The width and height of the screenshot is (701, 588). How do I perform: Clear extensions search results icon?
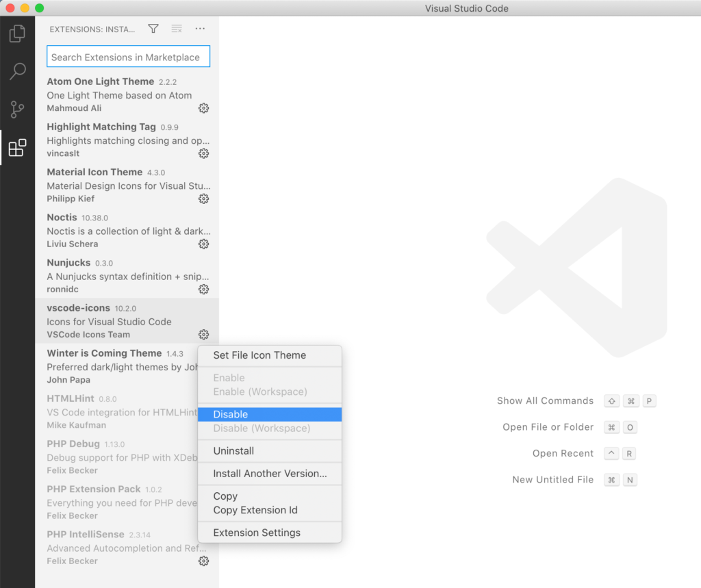pos(177,29)
